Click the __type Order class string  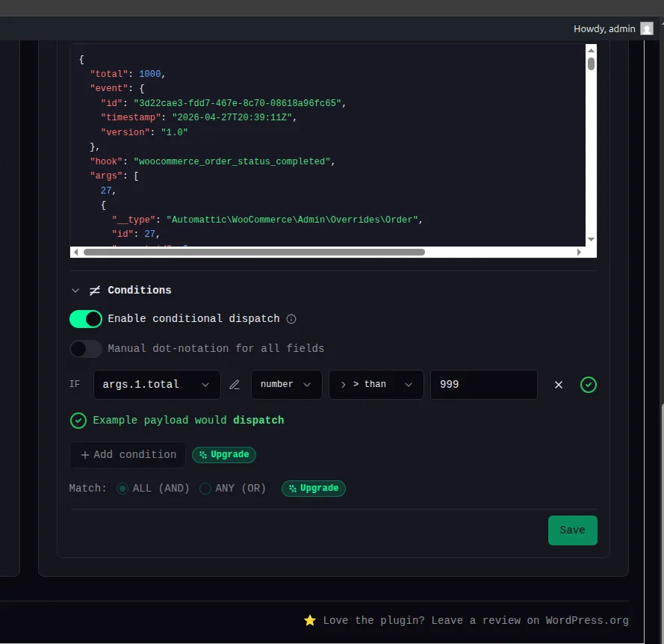click(x=292, y=220)
